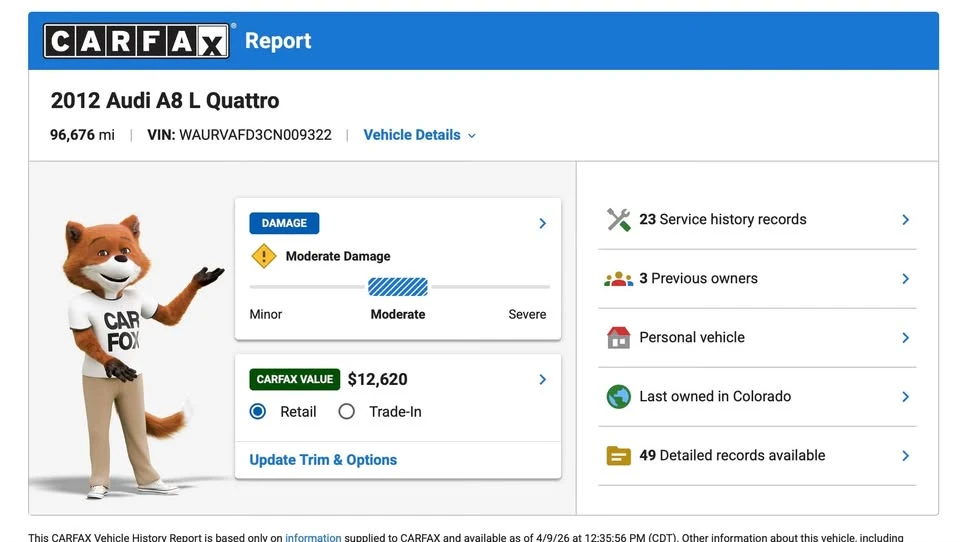Click the yellow moderate damage warning icon
This screenshot has width=960, height=542.
(x=264, y=256)
